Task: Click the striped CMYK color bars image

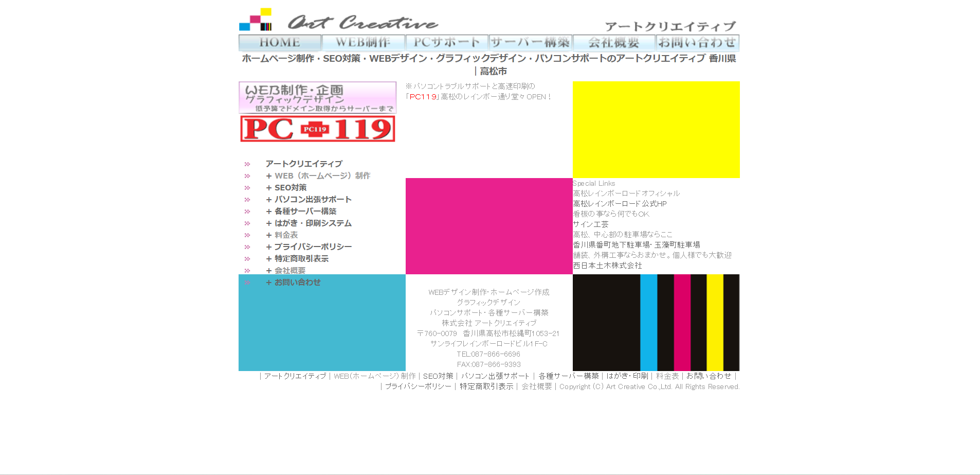Action: [656, 322]
